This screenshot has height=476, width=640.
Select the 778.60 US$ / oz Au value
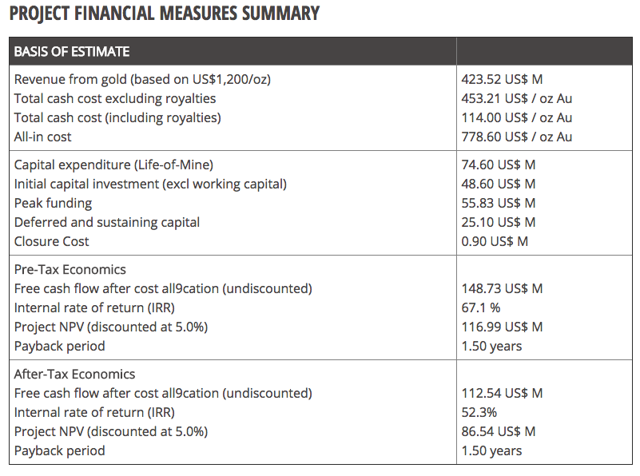pyautogui.click(x=516, y=136)
